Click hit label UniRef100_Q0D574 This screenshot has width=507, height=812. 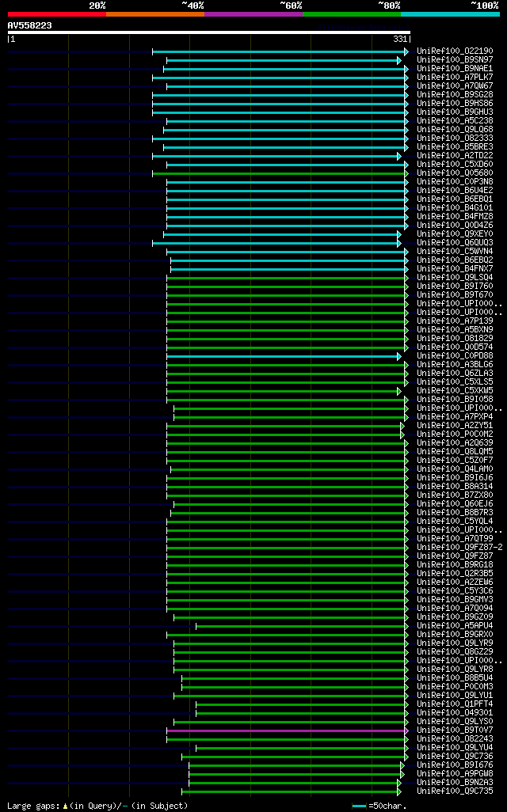455,347
